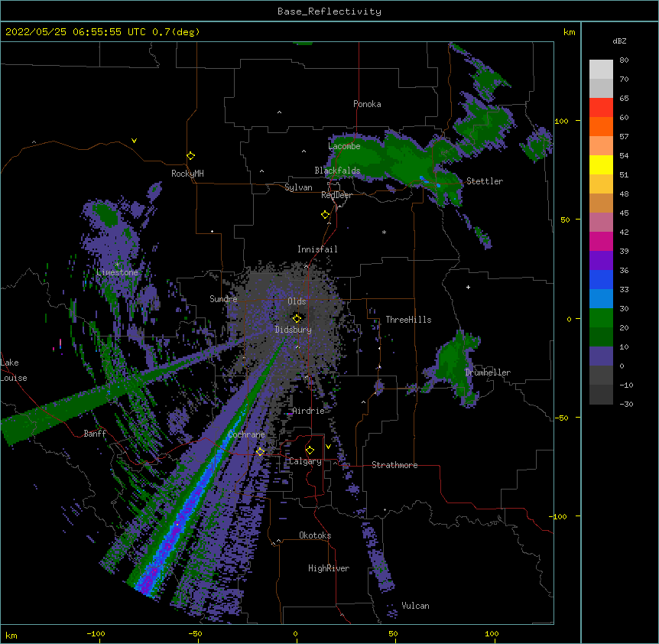The height and width of the screenshot is (644, 659).
Task: Click the RedDeer city label
Action: [x=336, y=195]
